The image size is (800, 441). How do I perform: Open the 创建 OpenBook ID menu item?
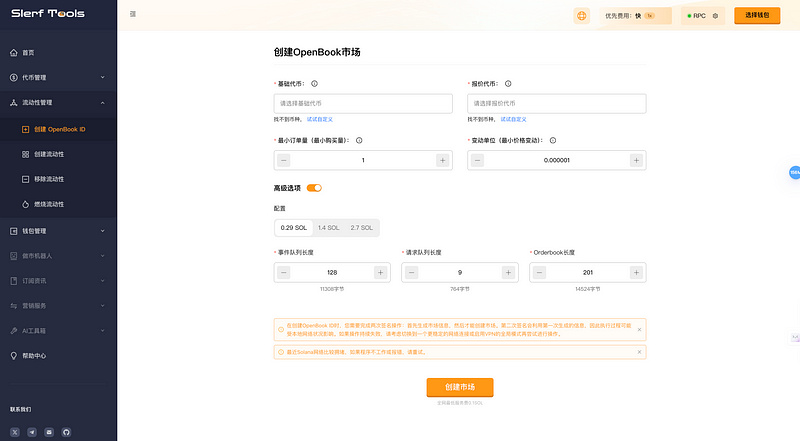(58, 129)
